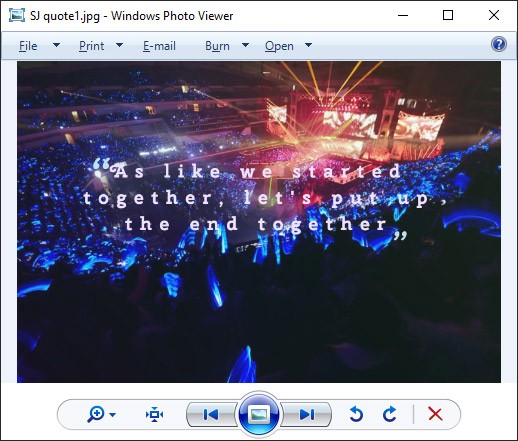This screenshot has height=441, width=518.
Task: Open the Print menu
Action: click(91, 46)
